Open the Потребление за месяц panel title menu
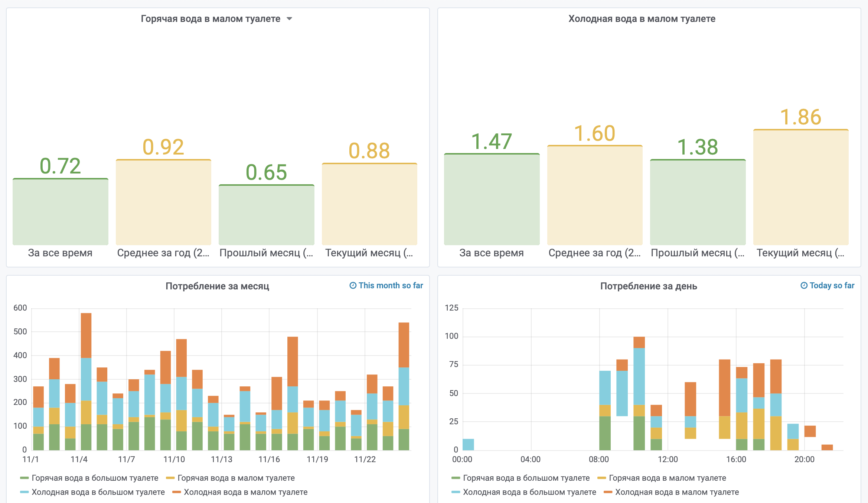 pos(217,286)
